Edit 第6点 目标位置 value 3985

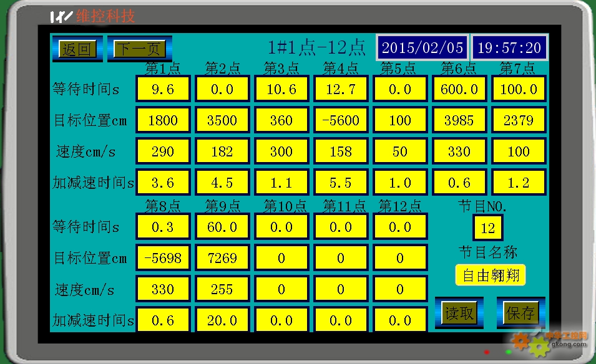459,120
